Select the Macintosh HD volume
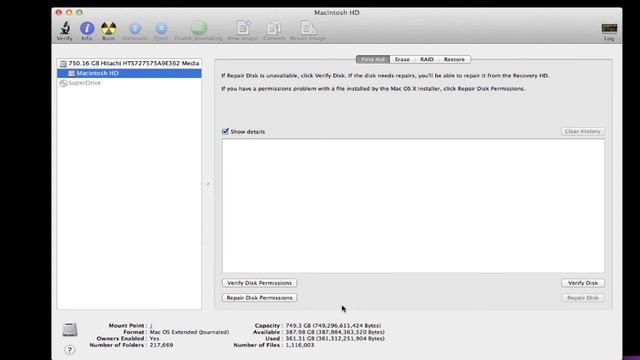 pyautogui.click(x=129, y=73)
